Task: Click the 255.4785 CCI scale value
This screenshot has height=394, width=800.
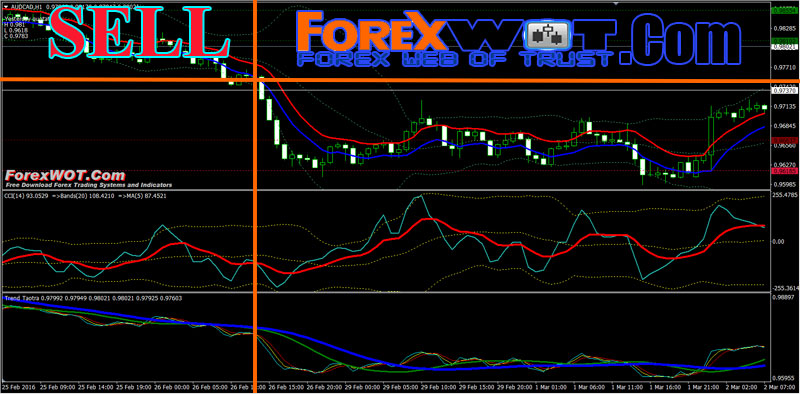Action: [786, 195]
